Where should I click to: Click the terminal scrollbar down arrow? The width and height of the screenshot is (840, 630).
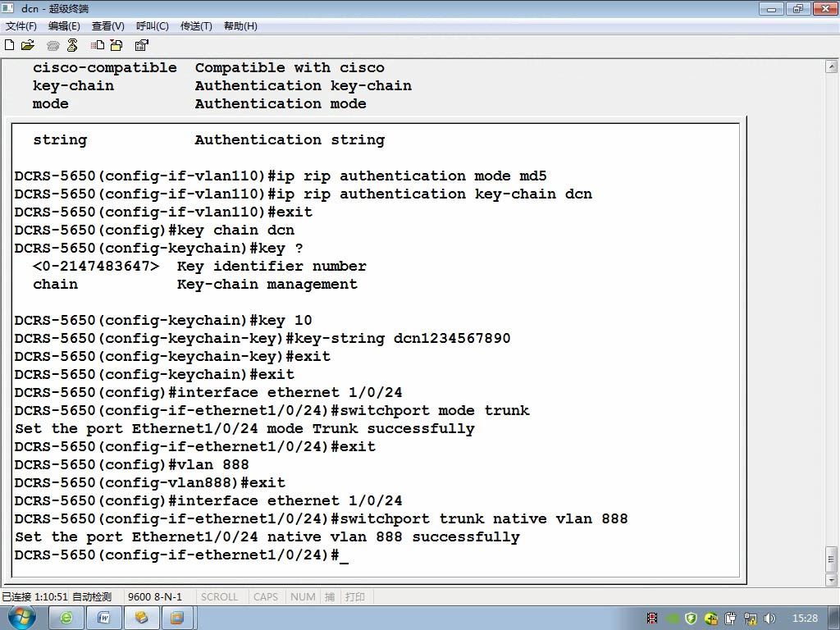point(832,580)
